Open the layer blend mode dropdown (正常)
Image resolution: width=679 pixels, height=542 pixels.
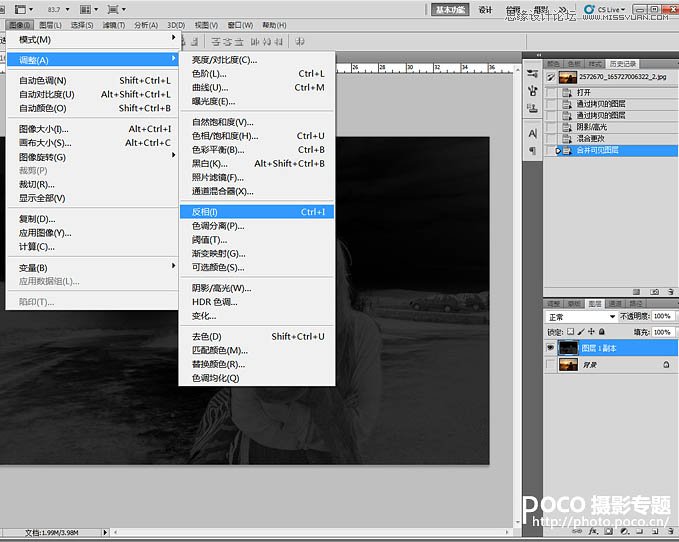tap(582, 316)
